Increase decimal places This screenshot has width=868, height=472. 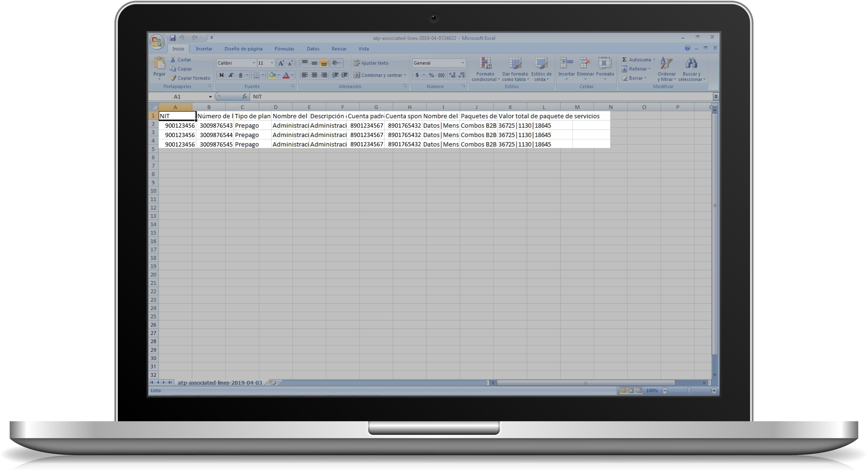click(452, 75)
